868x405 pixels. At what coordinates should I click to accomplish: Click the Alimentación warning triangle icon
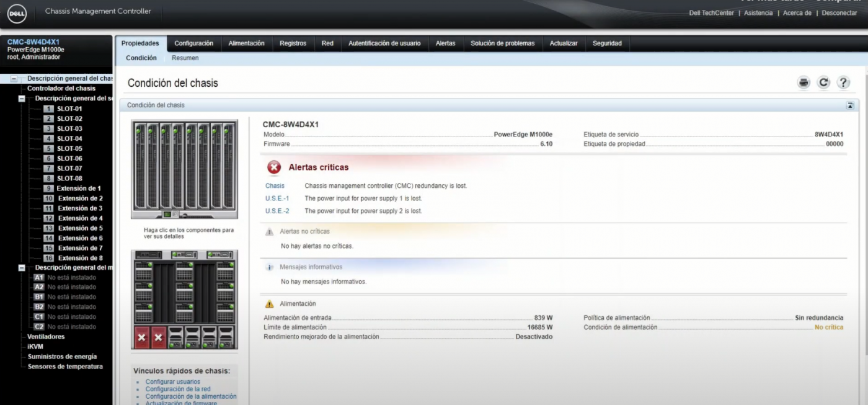click(269, 304)
